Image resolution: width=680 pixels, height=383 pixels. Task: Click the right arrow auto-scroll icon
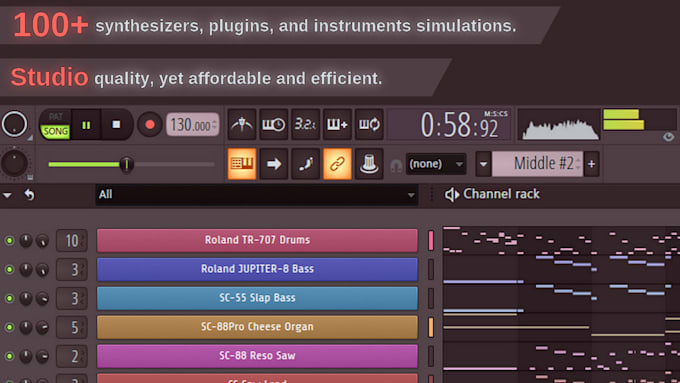pos(274,164)
